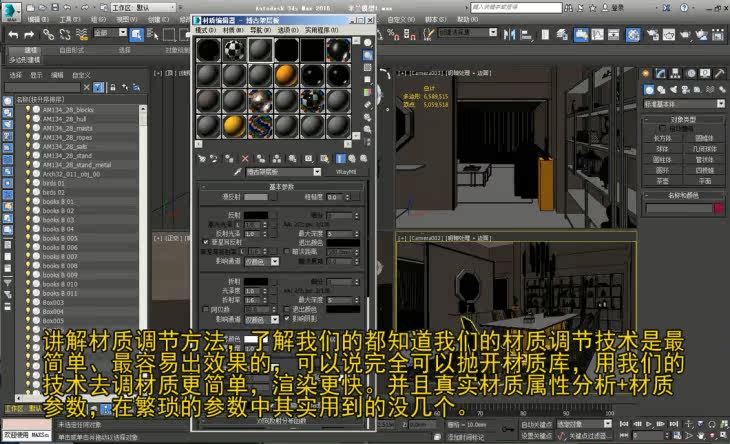Open the main toolbar Material Editor icon
Image resolution: width=730 pixels, height=444 pixels.
pos(633,34)
